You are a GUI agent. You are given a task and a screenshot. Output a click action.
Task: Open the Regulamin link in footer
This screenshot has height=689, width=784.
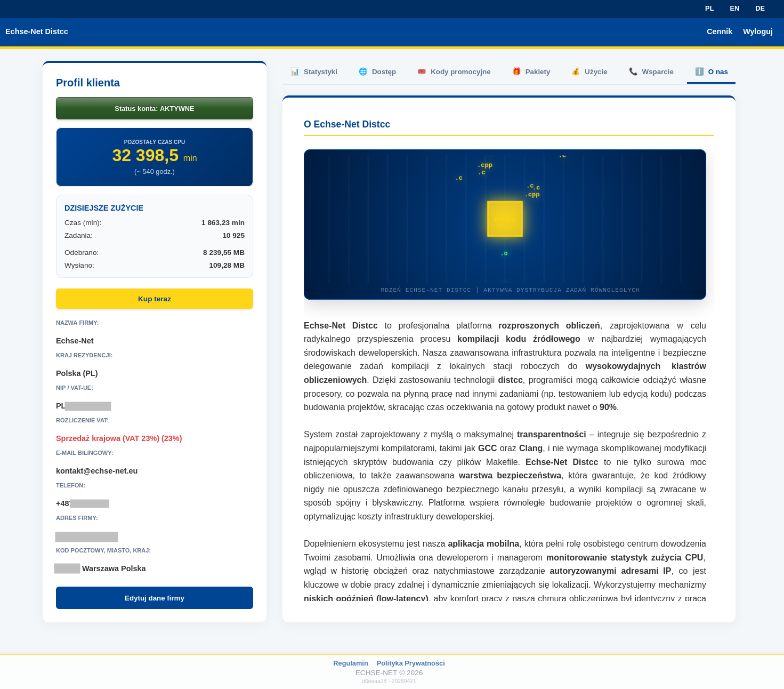[x=350, y=663]
